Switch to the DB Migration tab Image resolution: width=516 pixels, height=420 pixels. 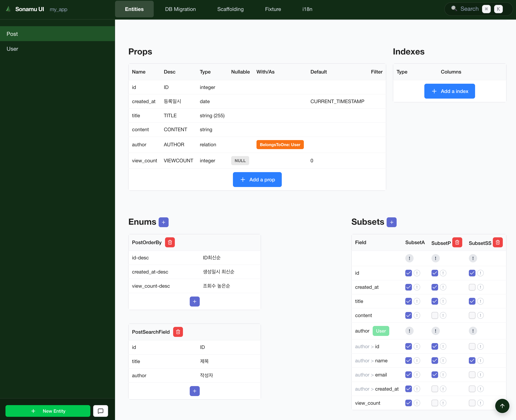(180, 9)
